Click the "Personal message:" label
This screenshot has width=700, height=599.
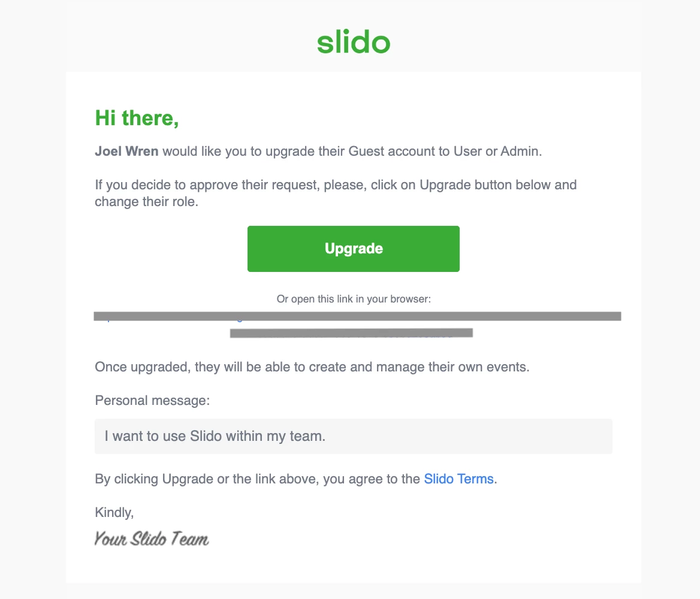(x=152, y=400)
